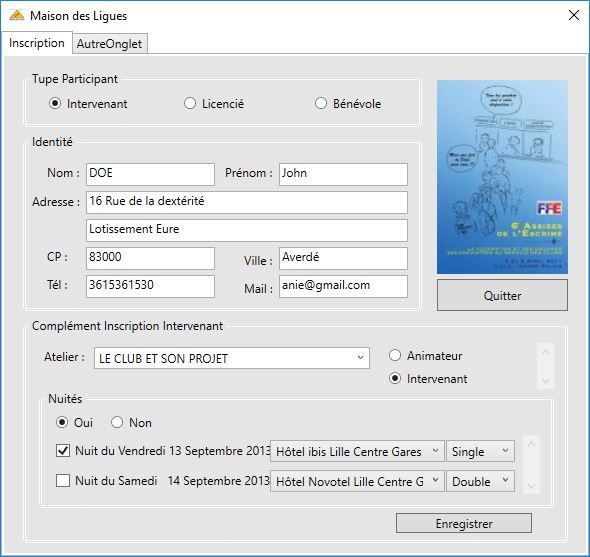The width and height of the screenshot is (590, 557).
Task: Open the Double room type dropdown
Action: [x=481, y=481]
